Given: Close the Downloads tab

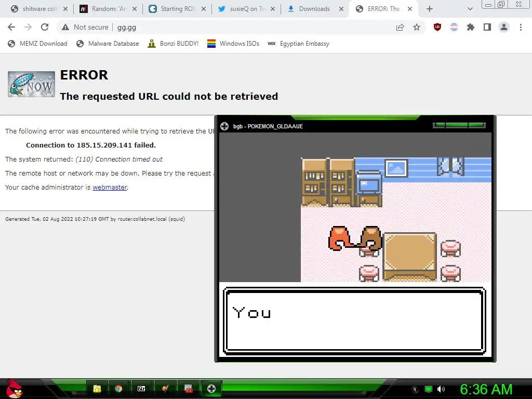Looking at the screenshot, I should point(341,9).
